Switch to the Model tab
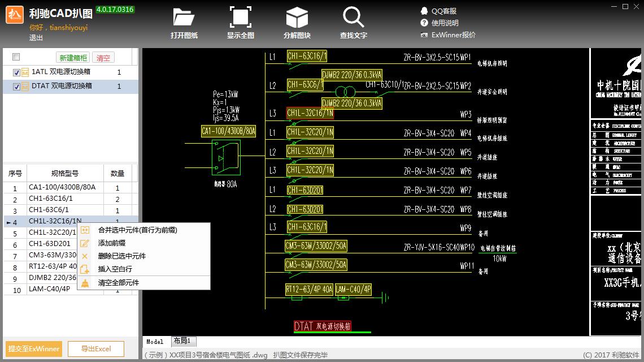This screenshot has height=362, width=644. 155,342
